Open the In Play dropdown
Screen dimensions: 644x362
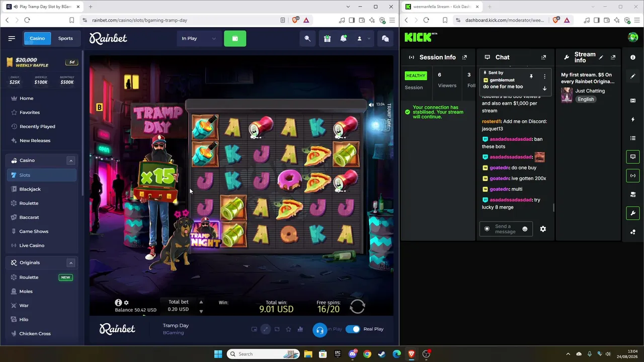(199, 38)
